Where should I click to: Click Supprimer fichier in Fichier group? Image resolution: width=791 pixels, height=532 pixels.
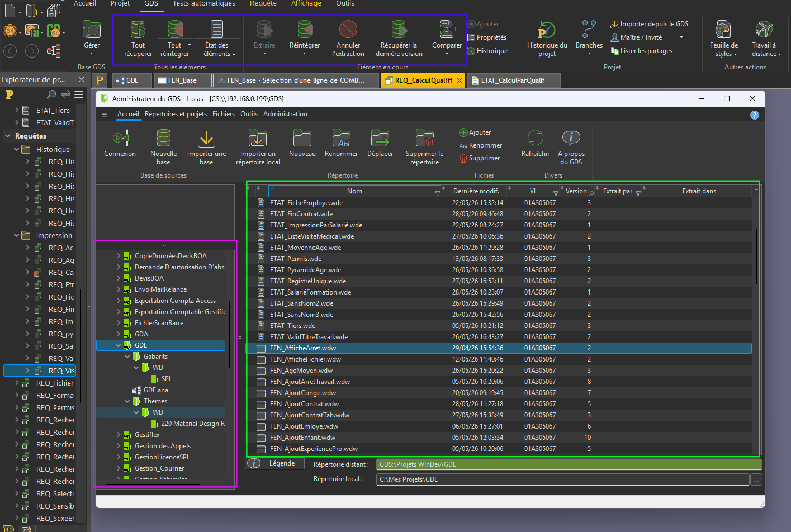pos(480,158)
